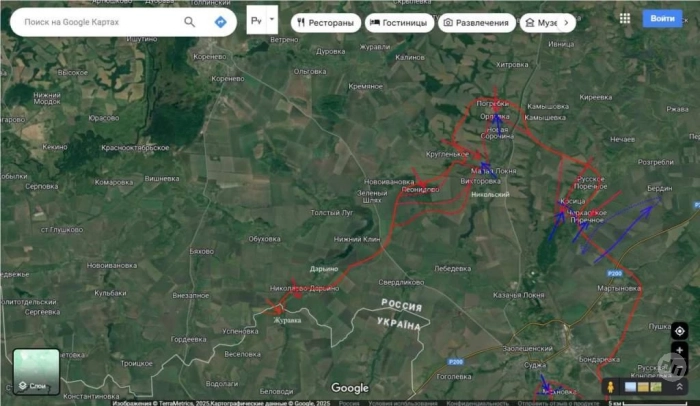Expand the bottom imagery panel with the double chevron

(x=679, y=387)
